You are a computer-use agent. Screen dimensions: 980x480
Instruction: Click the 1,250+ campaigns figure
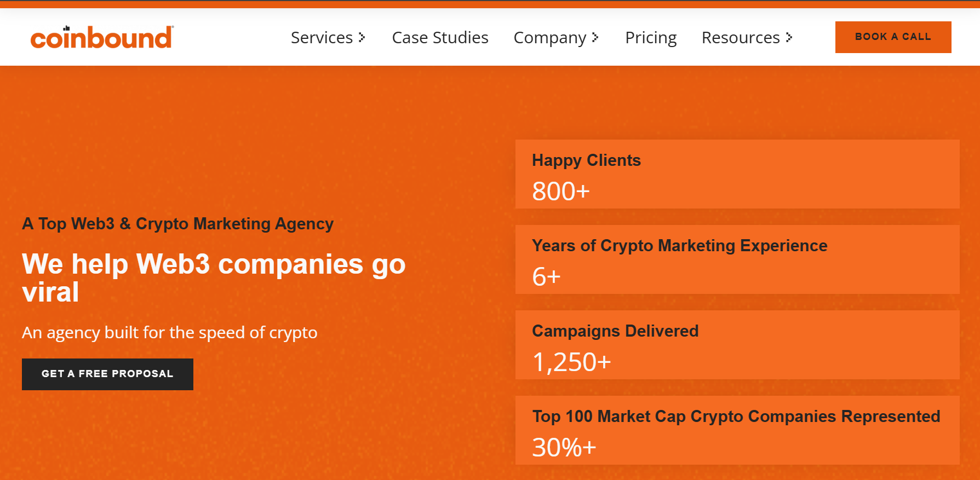(x=571, y=362)
